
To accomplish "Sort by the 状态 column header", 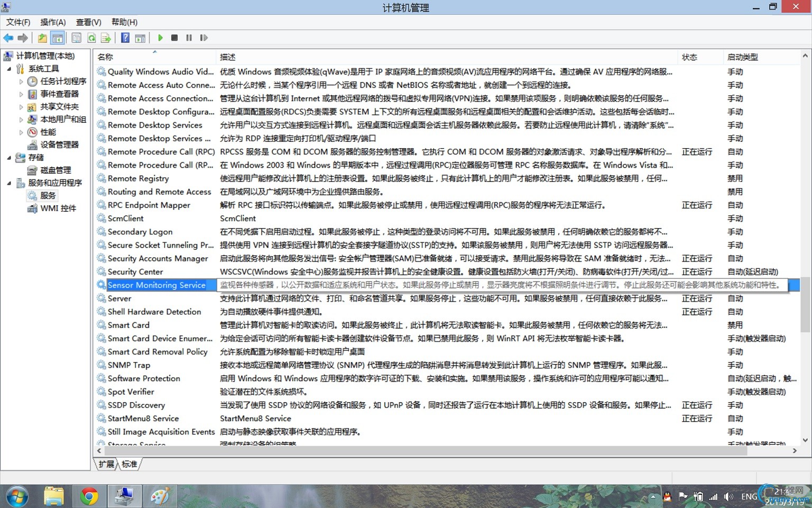I will click(700, 57).
